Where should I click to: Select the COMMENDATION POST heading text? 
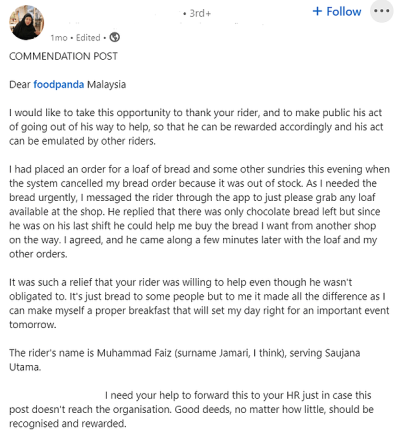pyautogui.click(x=63, y=56)
